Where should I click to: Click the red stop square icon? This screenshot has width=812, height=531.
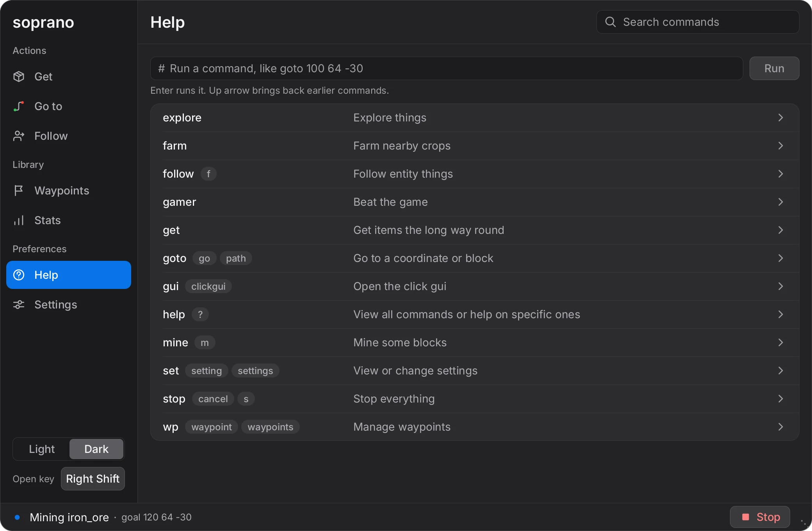[x=746, y=517]
